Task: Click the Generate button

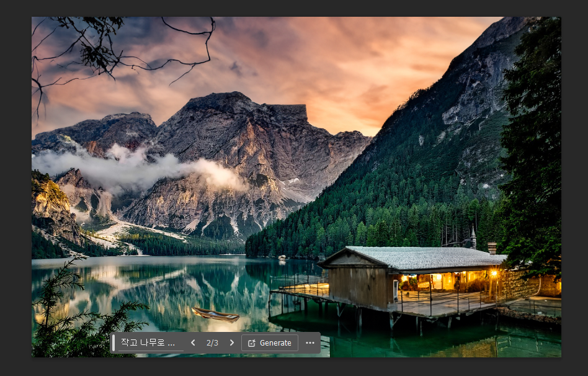Action: (x=270, y=342)
